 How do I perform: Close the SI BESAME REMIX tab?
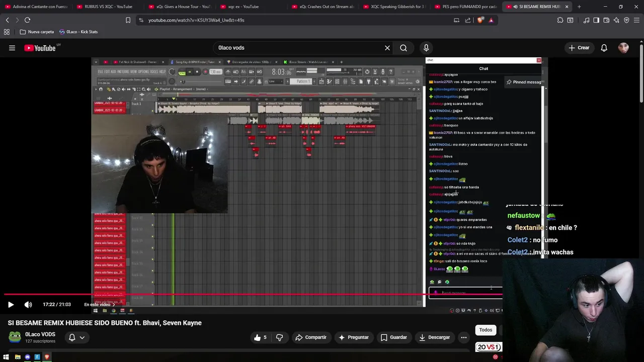point(567,7)
